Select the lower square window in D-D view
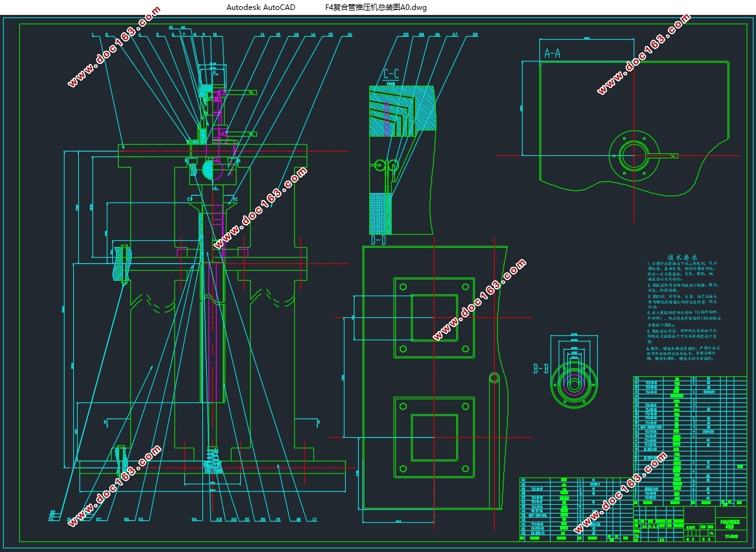This screenshot has width=756, height=552. [434, 438]
